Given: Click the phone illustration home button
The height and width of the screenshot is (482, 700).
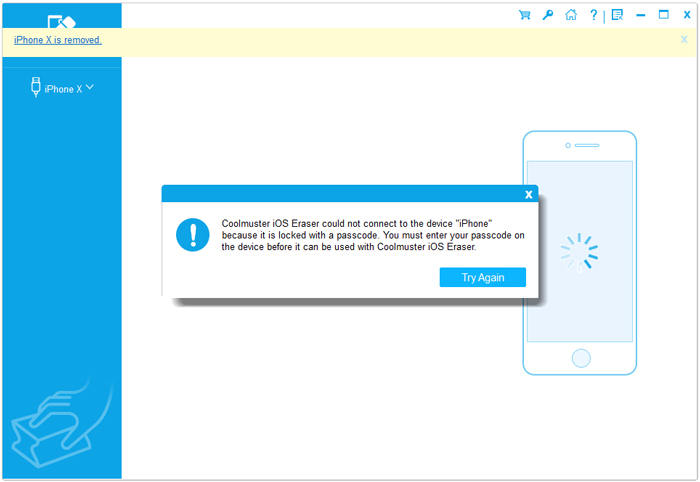Looking at the screenshot, I should pyautogui.click(x=580, y=357).
